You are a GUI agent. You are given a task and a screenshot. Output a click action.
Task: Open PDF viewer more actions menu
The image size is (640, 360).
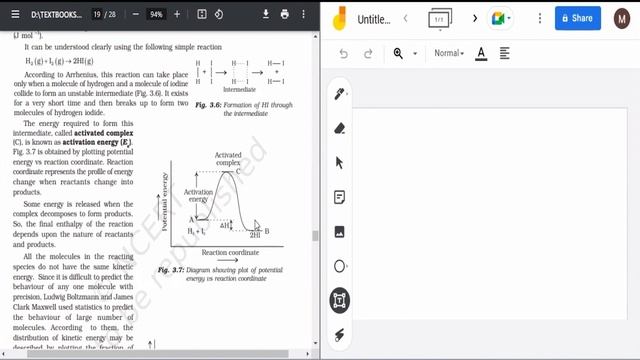(x=303, y=14)
